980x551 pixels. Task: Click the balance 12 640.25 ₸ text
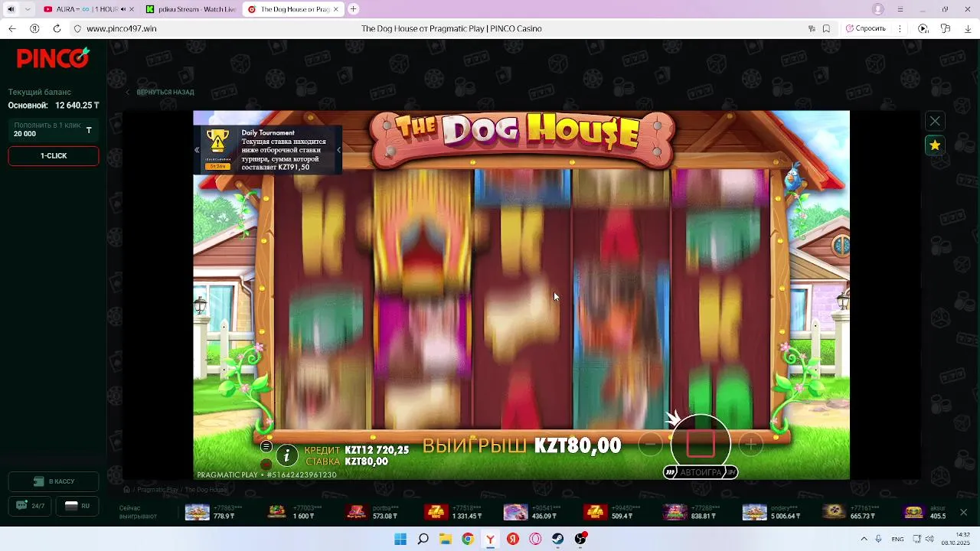(x=77, y=106)
